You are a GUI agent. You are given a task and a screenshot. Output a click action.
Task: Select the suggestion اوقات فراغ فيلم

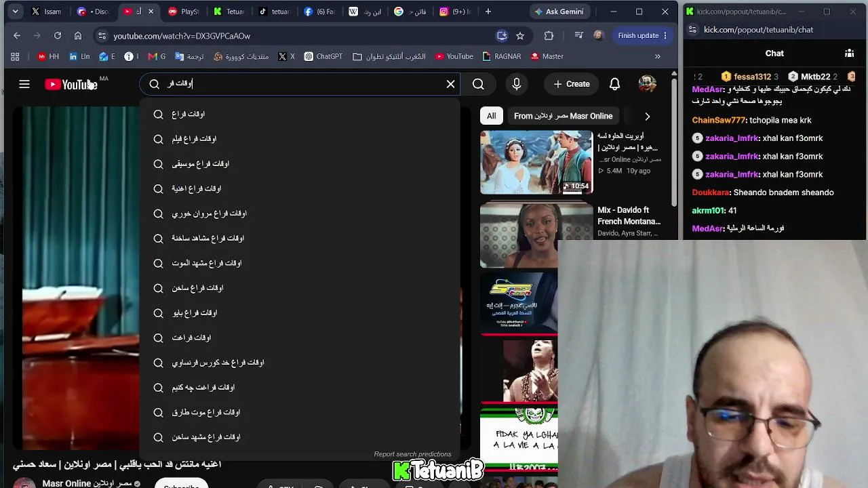tap(300, 139)
